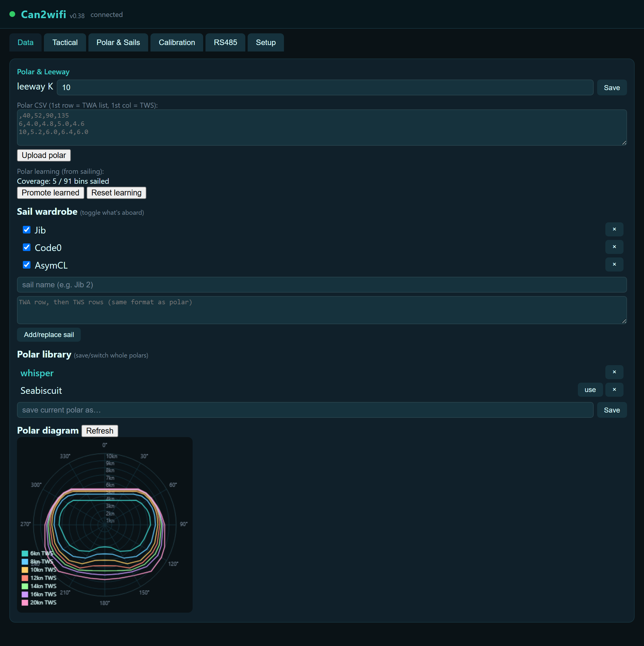Click the 6kn TWS legend color swatch
This screenshot has width=644, height=646.
click(x=25, y=553)
